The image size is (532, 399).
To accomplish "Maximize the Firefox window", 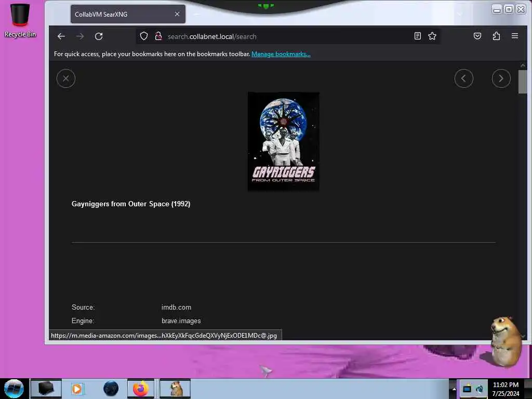I will click(x=509, y=9).
